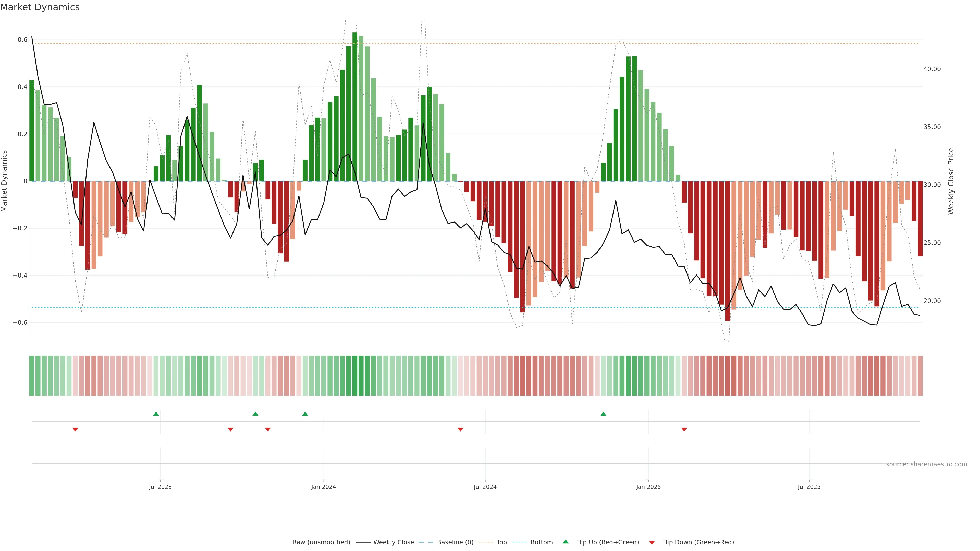Toggle the Top legend entry
This screenshot has width=980, height=551.
501,542
